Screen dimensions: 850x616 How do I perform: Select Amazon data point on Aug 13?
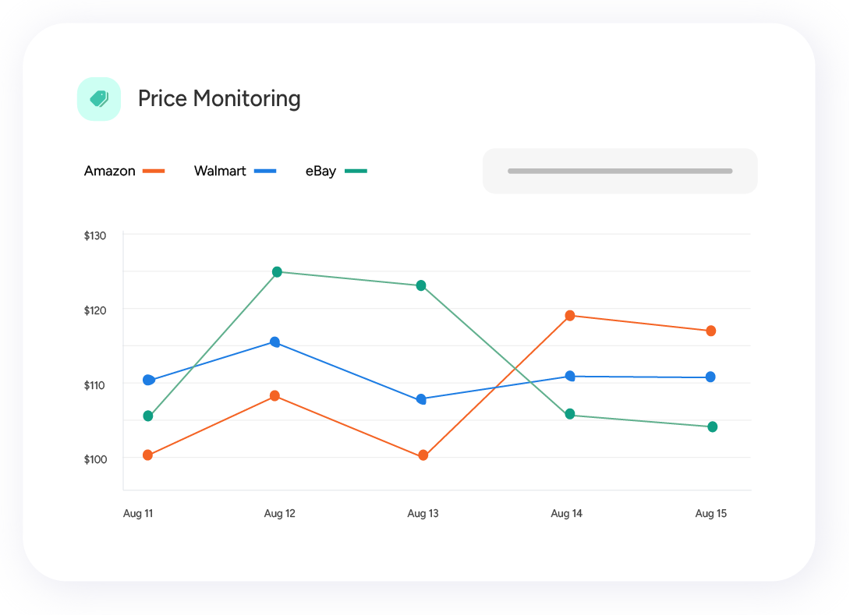[423, 455]
